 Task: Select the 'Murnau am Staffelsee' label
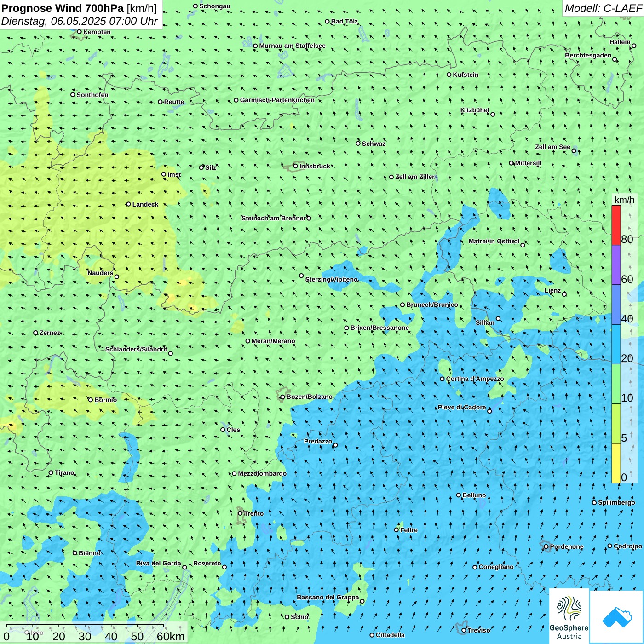pos(293,46)
